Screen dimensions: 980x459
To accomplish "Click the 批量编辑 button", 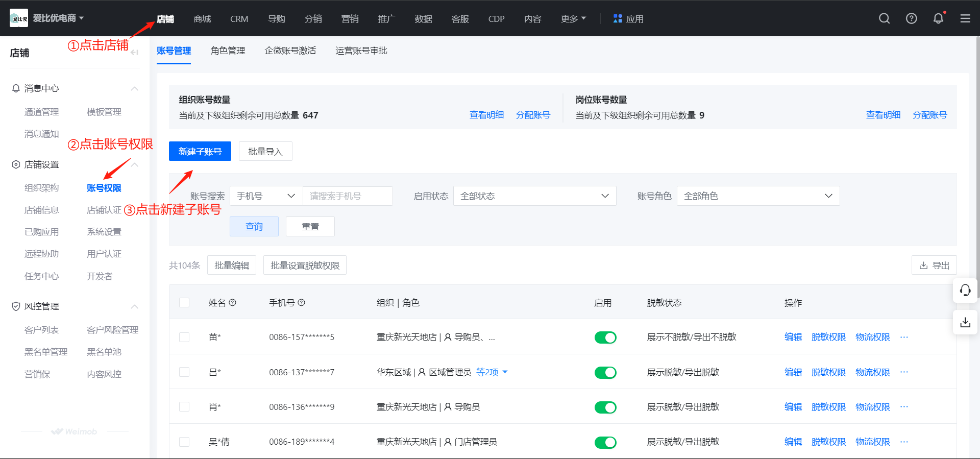I will click(x=232, y=265).
